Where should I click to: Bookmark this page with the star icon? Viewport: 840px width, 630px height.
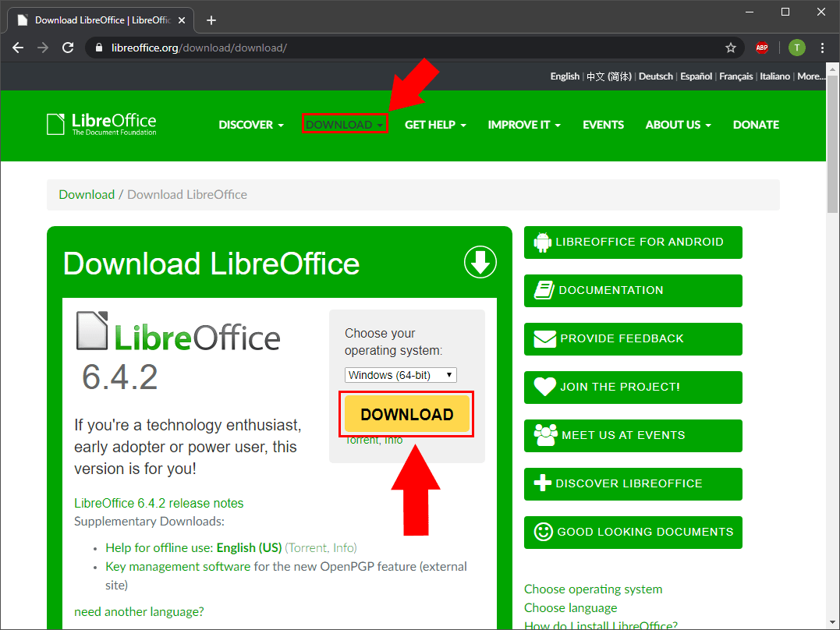pos(731,48)
